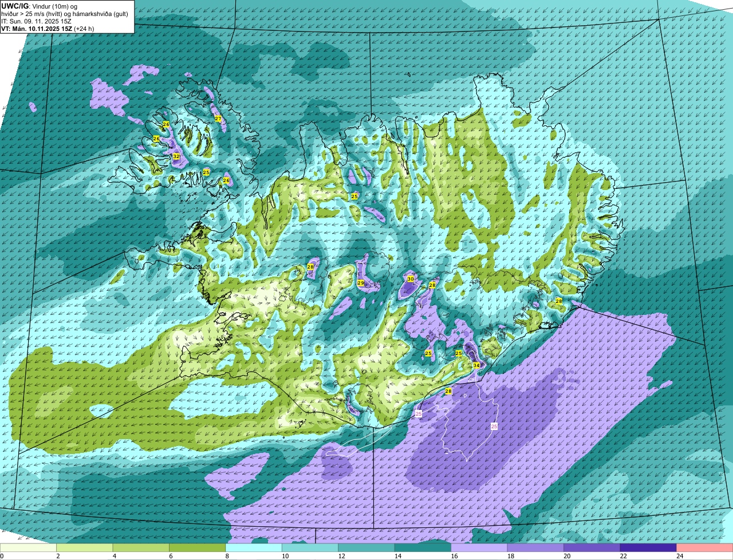The image size is (733, 560).
Task: Click the 0–2 m/s legend color swatch
Action: click(x=29, y=547)
